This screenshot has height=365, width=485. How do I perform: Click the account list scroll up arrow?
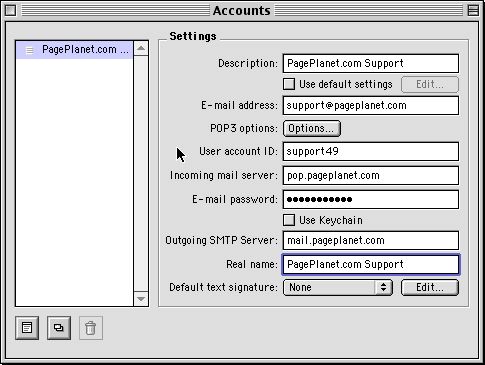[141, 49]
